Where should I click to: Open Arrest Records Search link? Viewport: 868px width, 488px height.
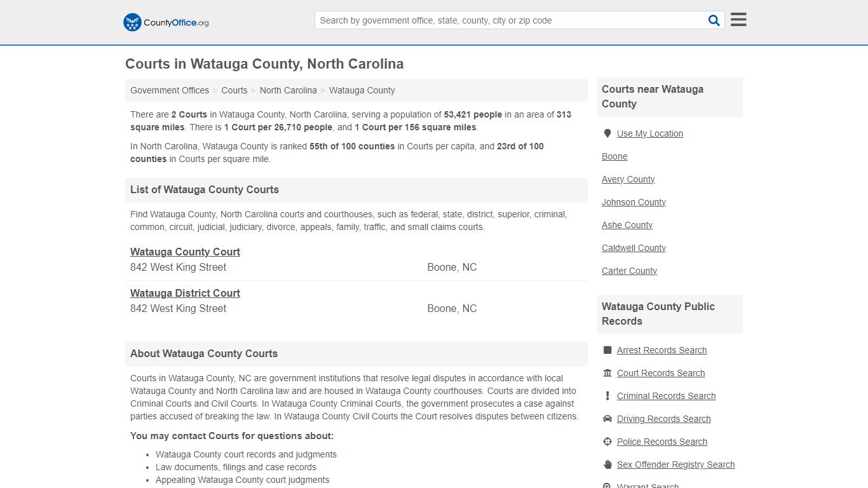662,350
